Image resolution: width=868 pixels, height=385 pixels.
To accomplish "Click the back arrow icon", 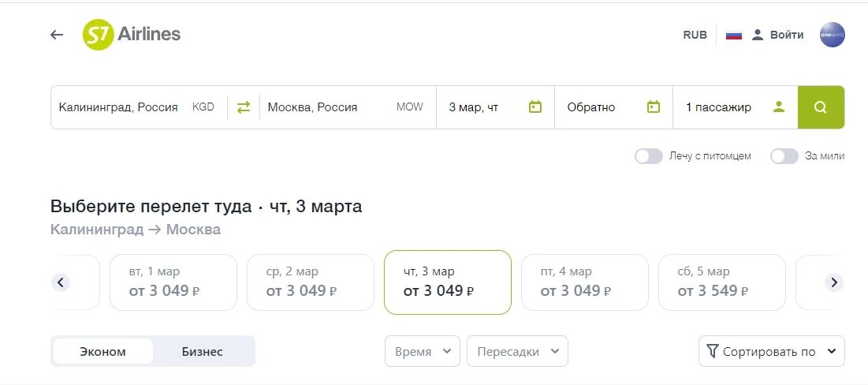I will (x=57, y=35).
